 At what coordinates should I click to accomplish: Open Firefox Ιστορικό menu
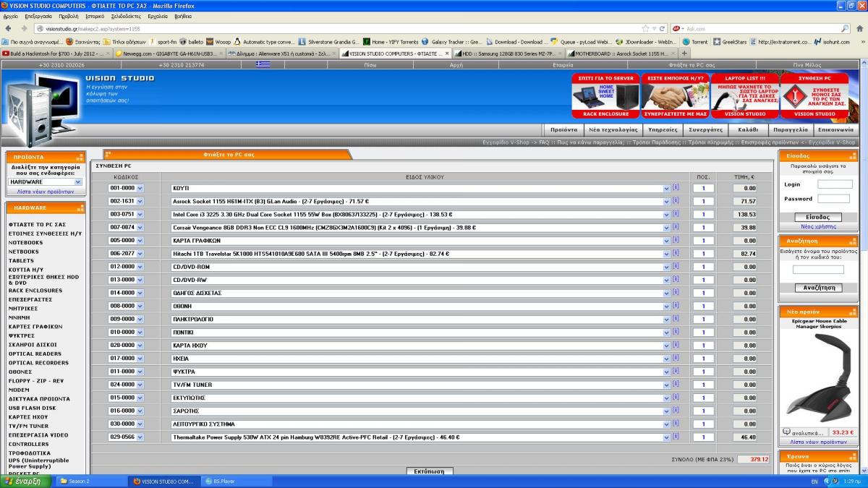pyautogui.click(x=95, y=16)
